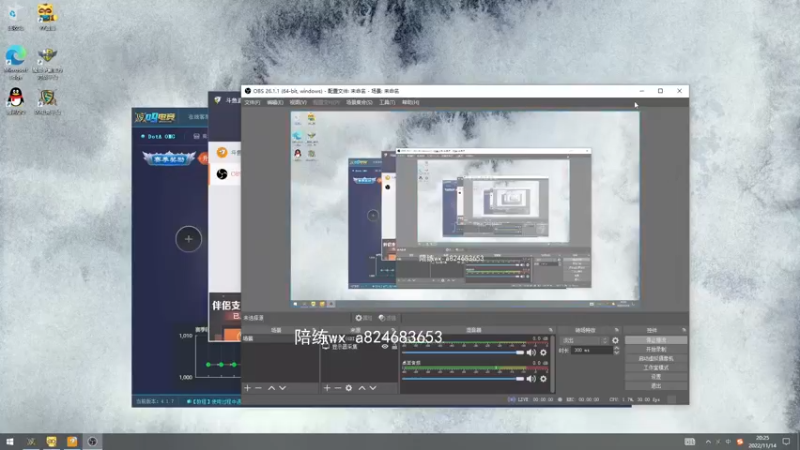Open the 文件(F) menu in OBS
The height and width of the screenshot is (450, 800).
252,103
